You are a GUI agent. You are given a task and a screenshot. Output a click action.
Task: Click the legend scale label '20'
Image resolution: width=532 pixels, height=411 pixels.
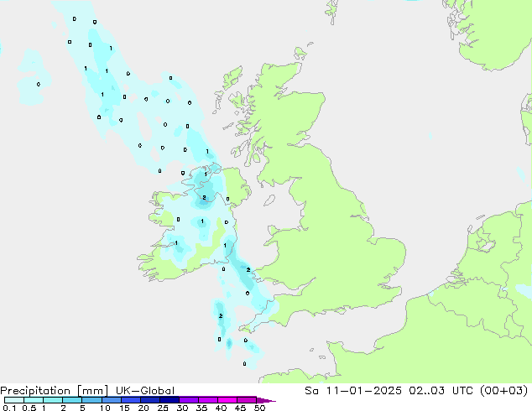point(143,408)
